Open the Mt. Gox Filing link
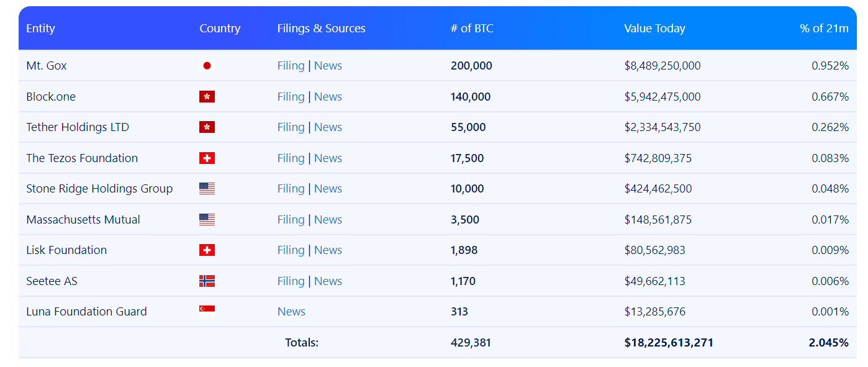868x367 pixels. (x=291, y=66)
